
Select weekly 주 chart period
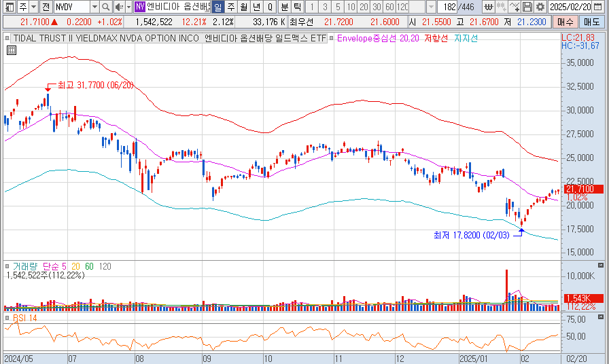click(230, 7)
